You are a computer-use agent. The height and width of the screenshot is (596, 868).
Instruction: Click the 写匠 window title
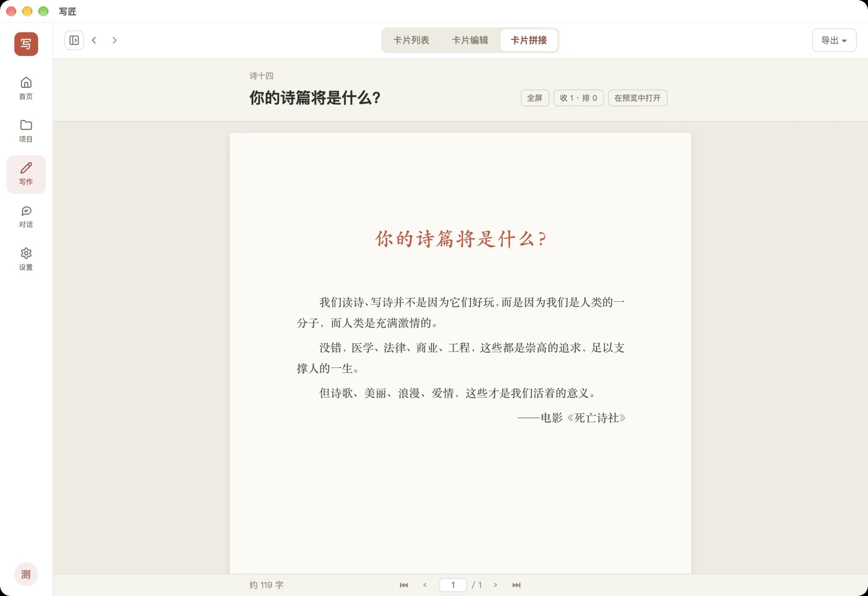pyautogui.click(x=68, y=11)
